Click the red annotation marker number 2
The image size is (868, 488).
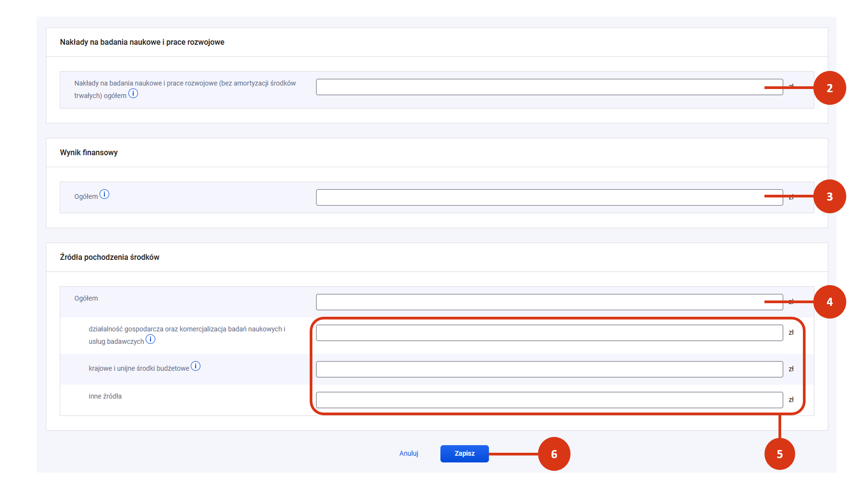(x=829, y=88)
